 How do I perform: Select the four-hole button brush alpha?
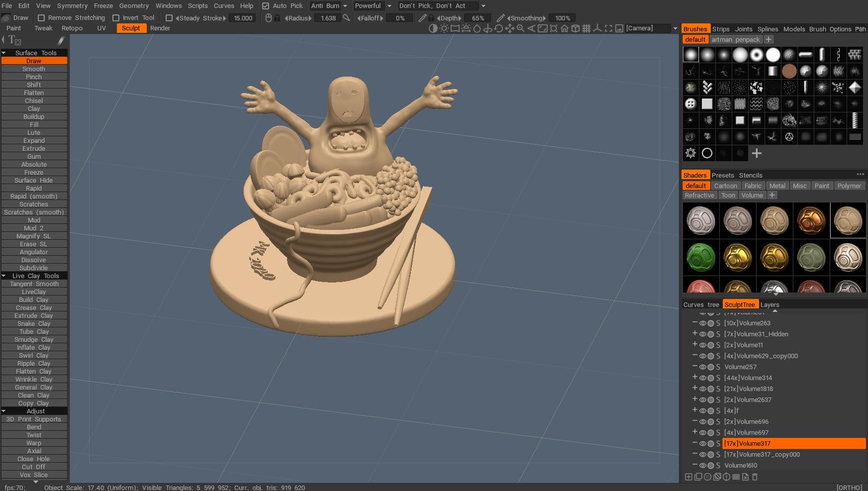tap(690, 104)
